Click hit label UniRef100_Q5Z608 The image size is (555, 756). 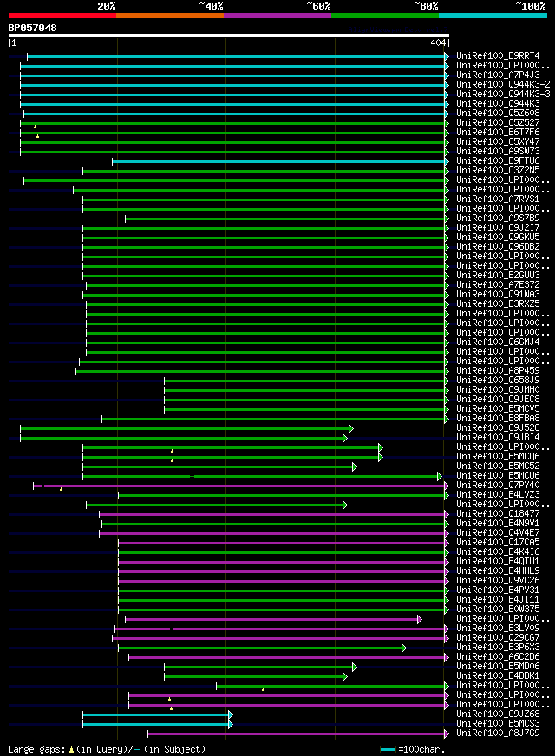pyautogui.click(x=498, y=114)
